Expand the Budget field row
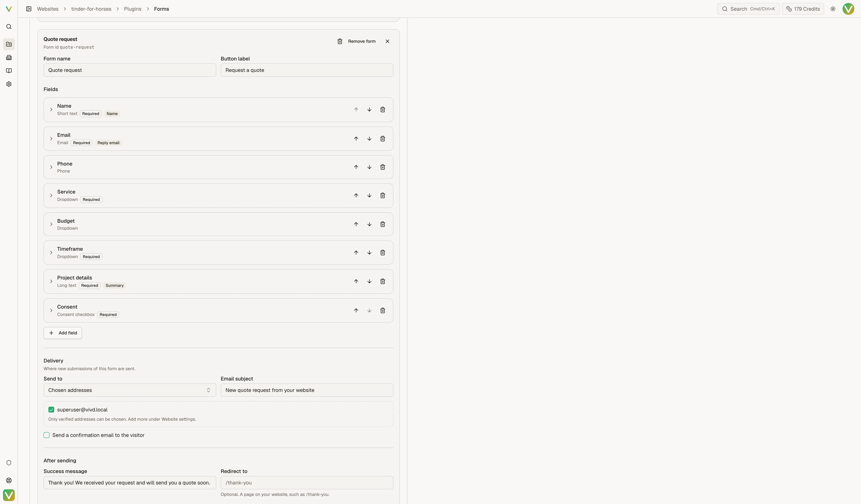This screenshot has width=861, height=504. [x=51, y=224]
